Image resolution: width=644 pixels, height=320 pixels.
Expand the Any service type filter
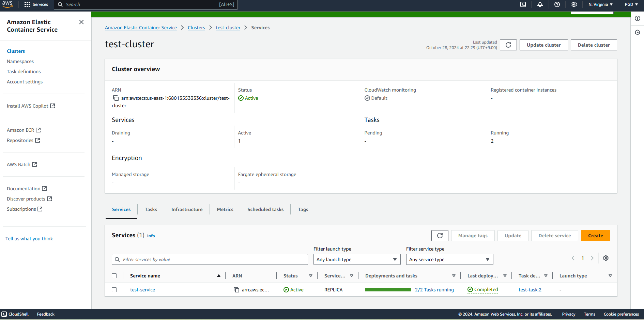(x=449, y=259)
